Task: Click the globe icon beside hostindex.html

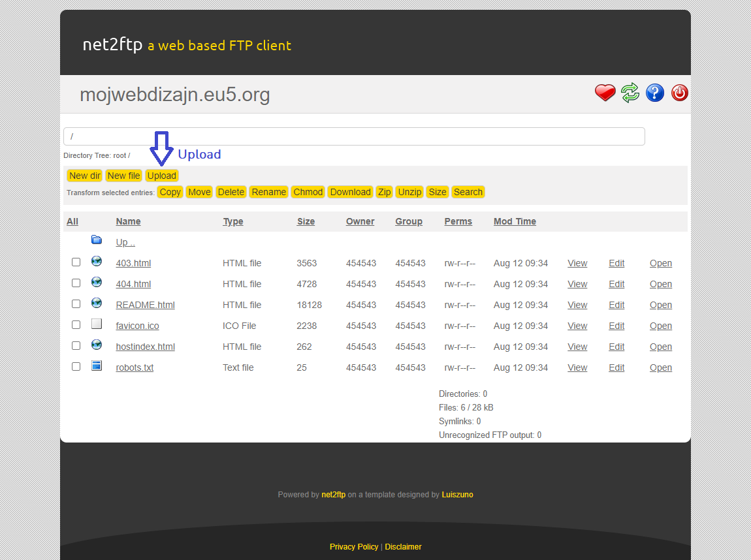Action: click(x=97, y=345)
